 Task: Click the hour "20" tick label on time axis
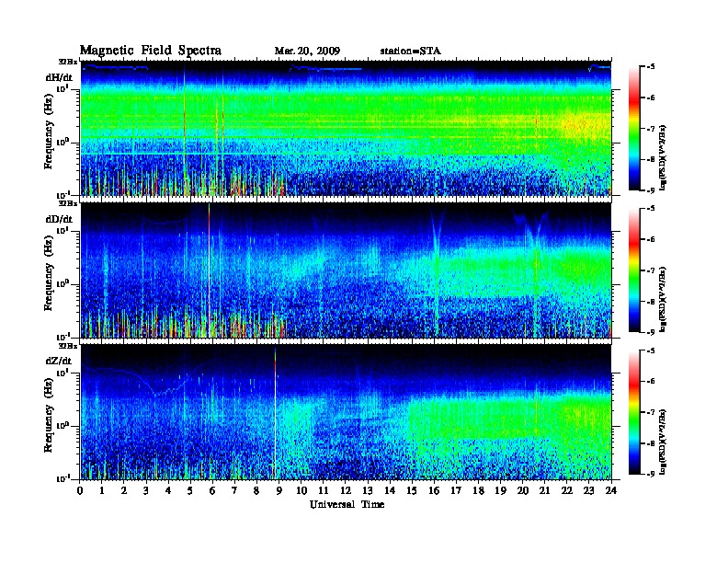523,490
